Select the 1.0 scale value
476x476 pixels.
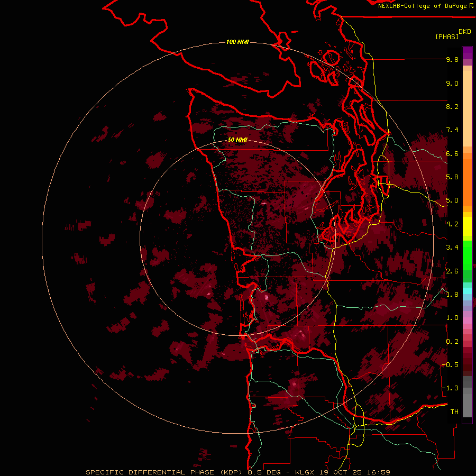click(x=452, y=318)
